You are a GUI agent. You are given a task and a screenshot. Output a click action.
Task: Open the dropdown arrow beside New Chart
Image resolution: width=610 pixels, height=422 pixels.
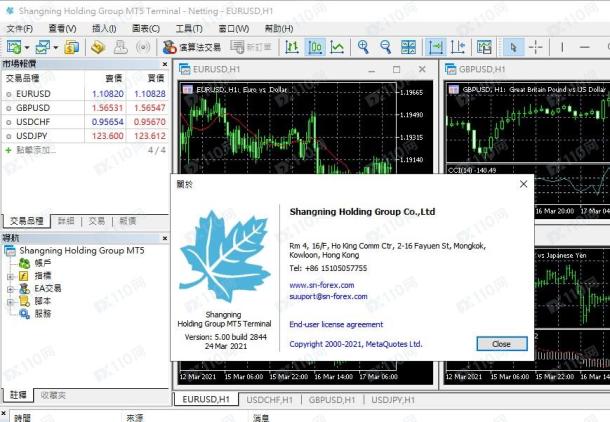27,48
